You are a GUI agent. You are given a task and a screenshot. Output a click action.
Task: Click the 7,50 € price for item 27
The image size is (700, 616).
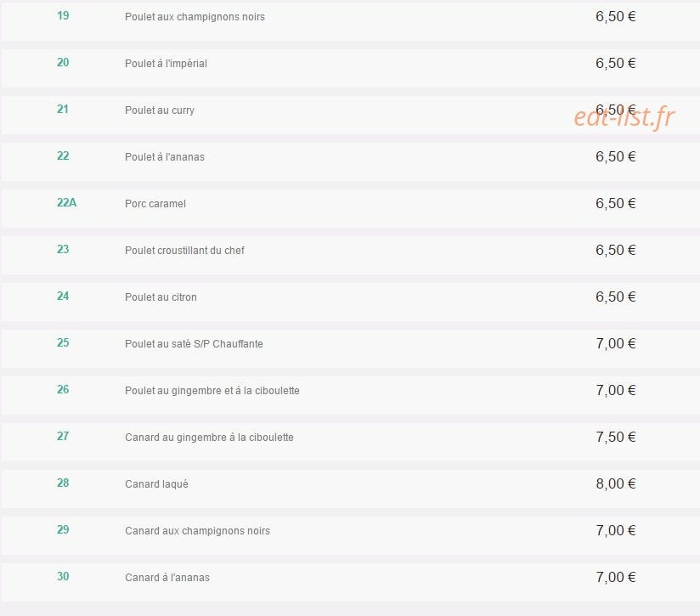[x=616, y=437]
